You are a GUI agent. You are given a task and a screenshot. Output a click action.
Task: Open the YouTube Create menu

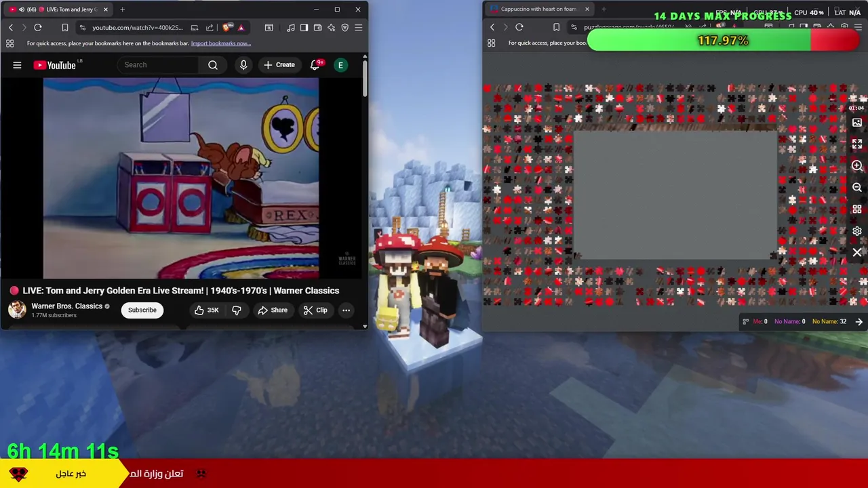click(279, 65)
